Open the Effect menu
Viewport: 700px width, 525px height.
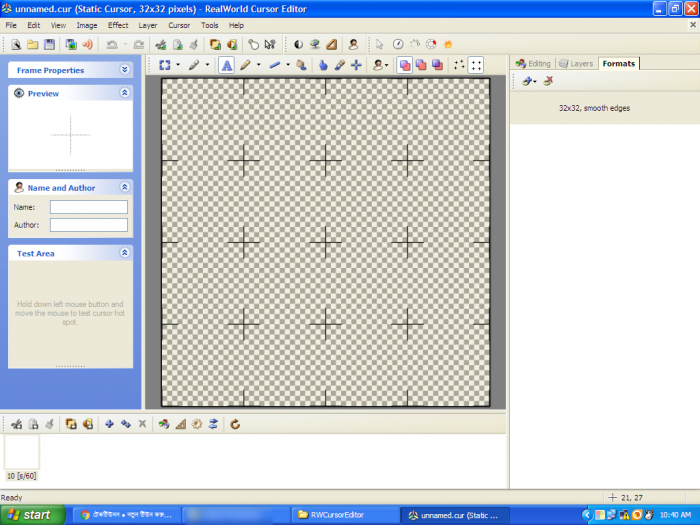[118, 25]
